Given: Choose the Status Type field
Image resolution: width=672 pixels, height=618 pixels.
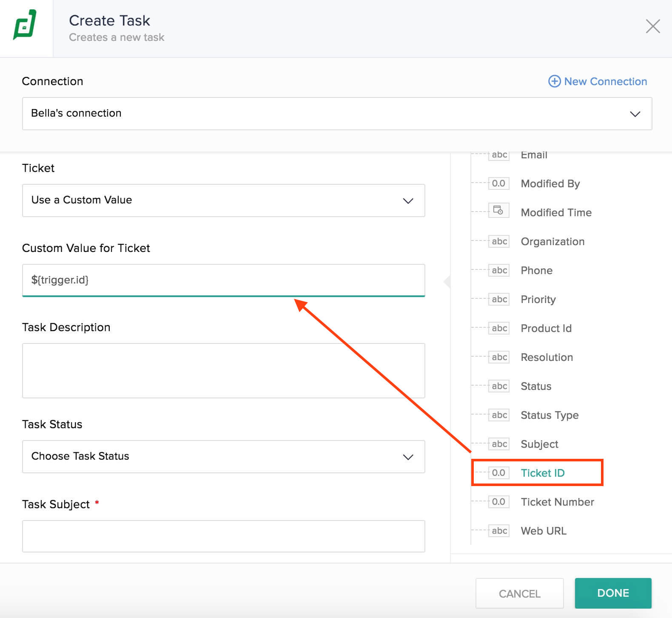Looking at the screenshot, I should pos(549,415).
